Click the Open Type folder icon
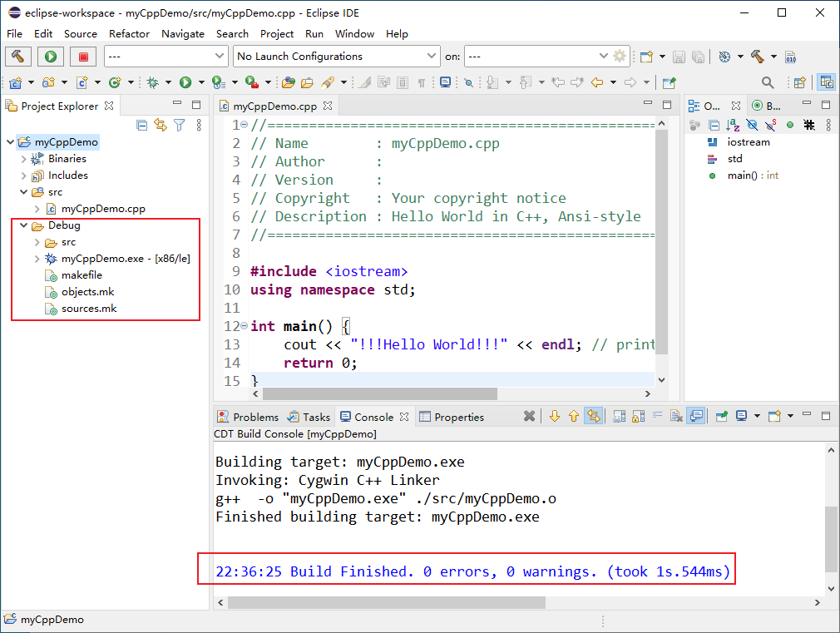This screenshot has width=840, height=633. [x=289, y=82]
